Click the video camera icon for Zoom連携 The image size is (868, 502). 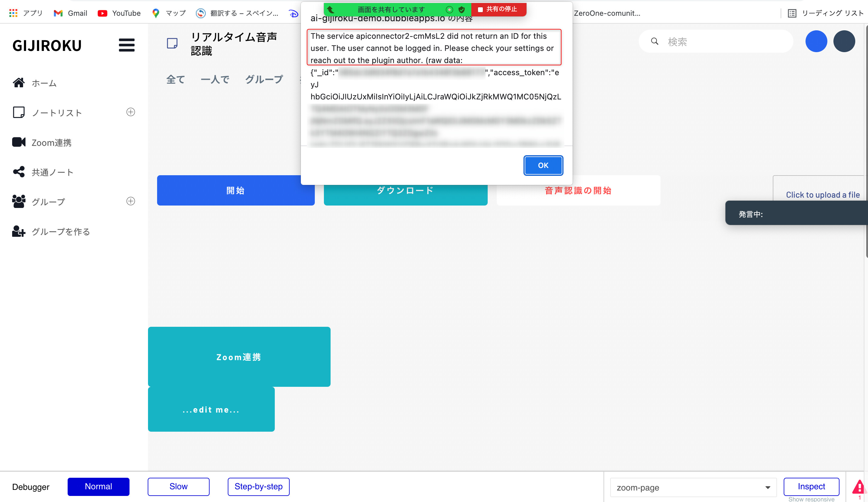coord(19,142)
